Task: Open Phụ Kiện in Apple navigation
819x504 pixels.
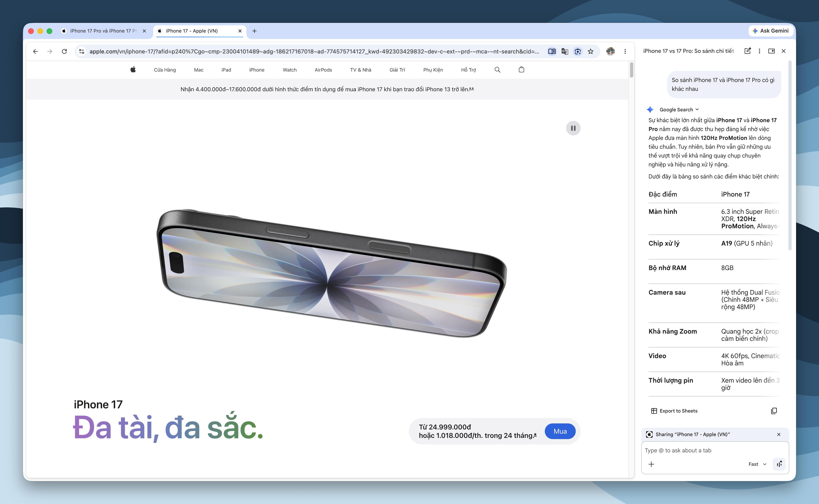Action: 433,70
